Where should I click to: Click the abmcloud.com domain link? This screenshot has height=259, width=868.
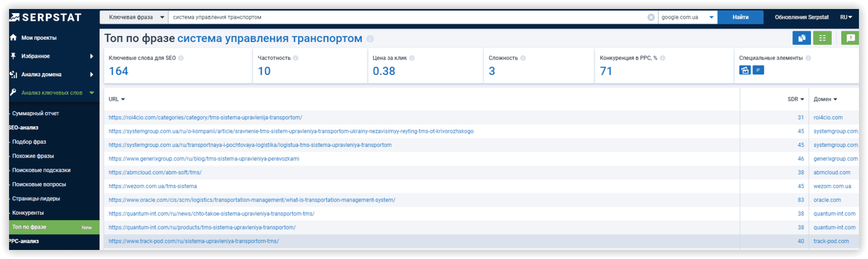[x=832, y=173]
